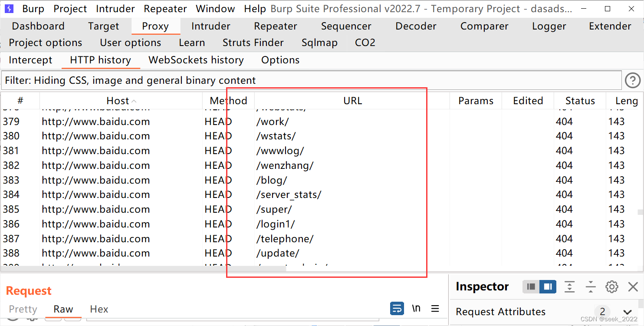
Task: Sort history by the Edited column
Action: click(x=528, y=101)
